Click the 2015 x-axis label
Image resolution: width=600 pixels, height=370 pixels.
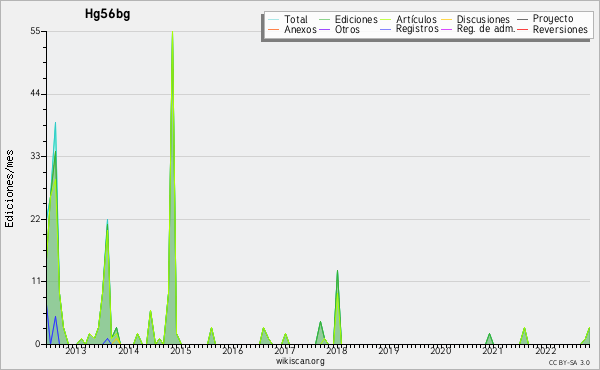click(x=181, y=350)
